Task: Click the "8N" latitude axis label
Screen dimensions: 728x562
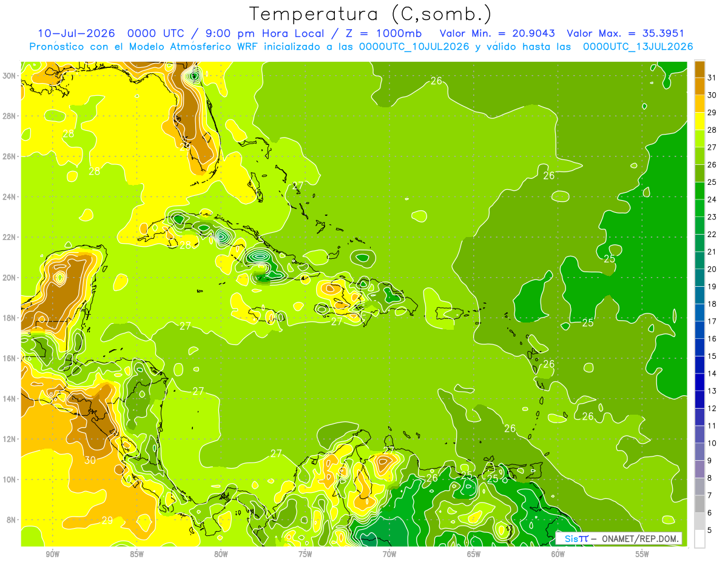Action: pyautogui.click(x=12, y=520)
